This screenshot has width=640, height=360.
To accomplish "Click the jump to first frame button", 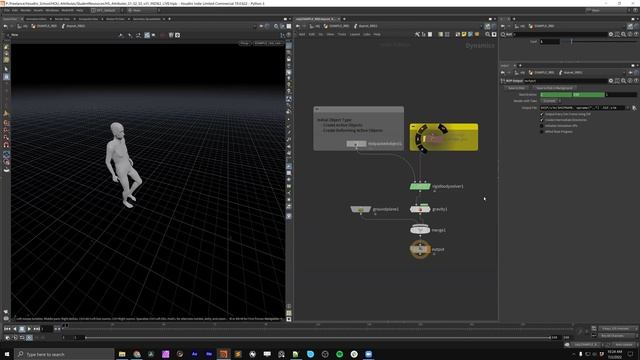I will (x=7, y=329).
